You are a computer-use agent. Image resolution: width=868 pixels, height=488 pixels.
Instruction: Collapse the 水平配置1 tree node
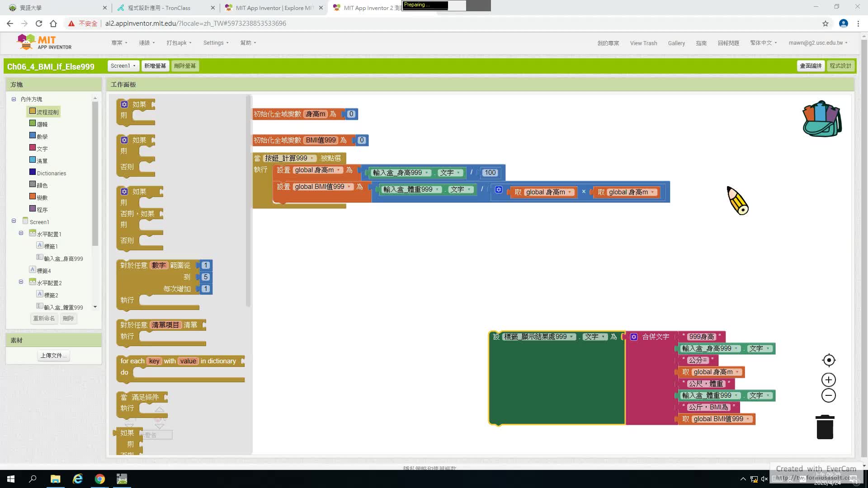coord(21,233)
